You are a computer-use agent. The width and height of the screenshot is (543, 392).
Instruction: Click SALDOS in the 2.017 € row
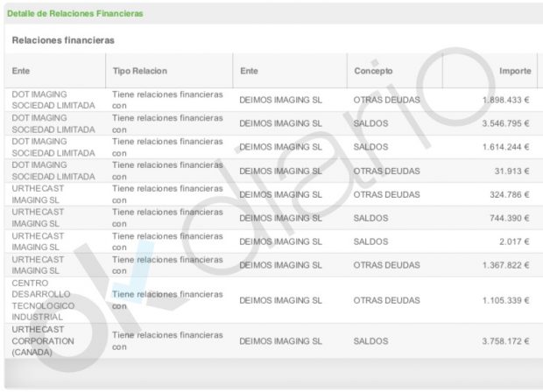pos(370,241)
